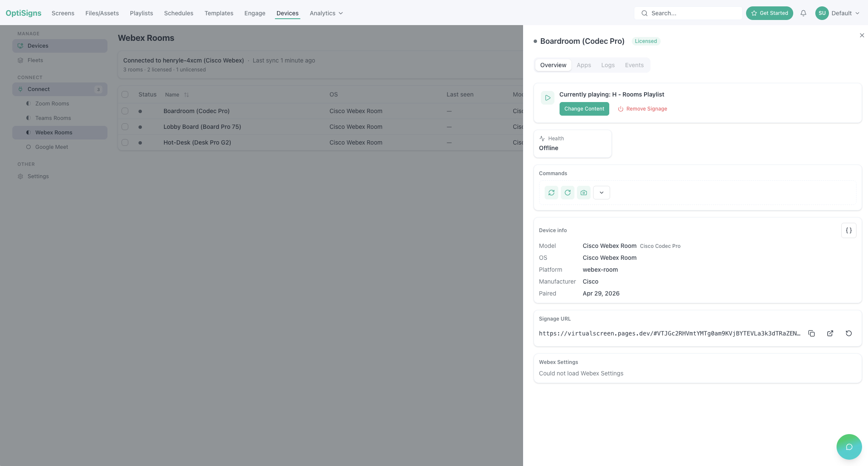Switch to the Apps tab

point(584,65)
